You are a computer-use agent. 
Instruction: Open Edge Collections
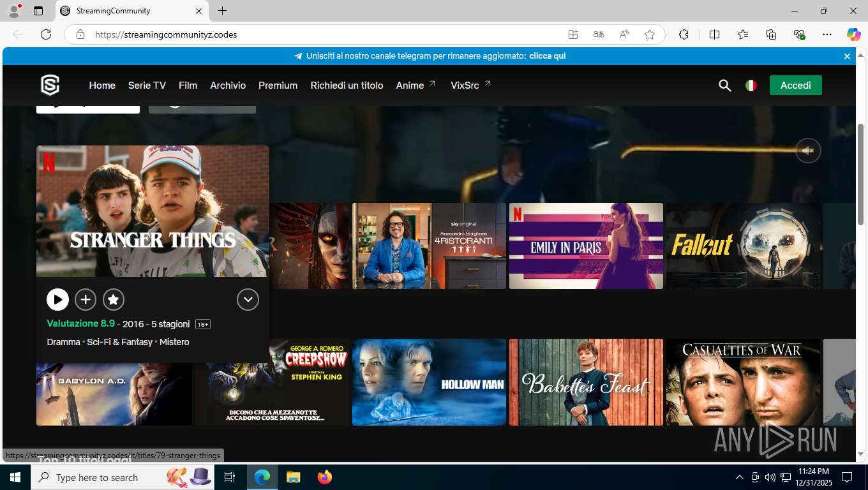point(771,34)
